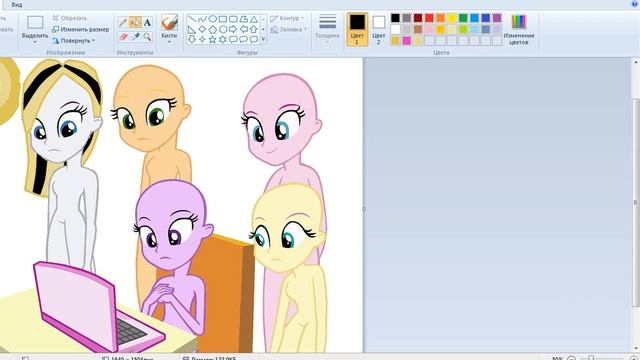Select the Fill with color bucket tool
This screenshot has width=640, height=360.
(135, 22)
